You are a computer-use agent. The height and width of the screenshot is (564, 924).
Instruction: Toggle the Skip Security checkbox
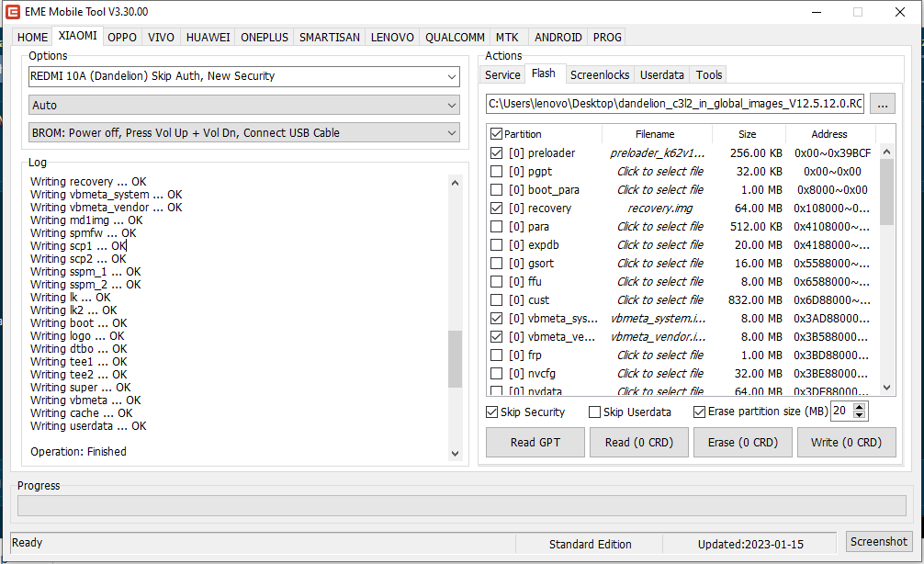click(x=491, y=412)
